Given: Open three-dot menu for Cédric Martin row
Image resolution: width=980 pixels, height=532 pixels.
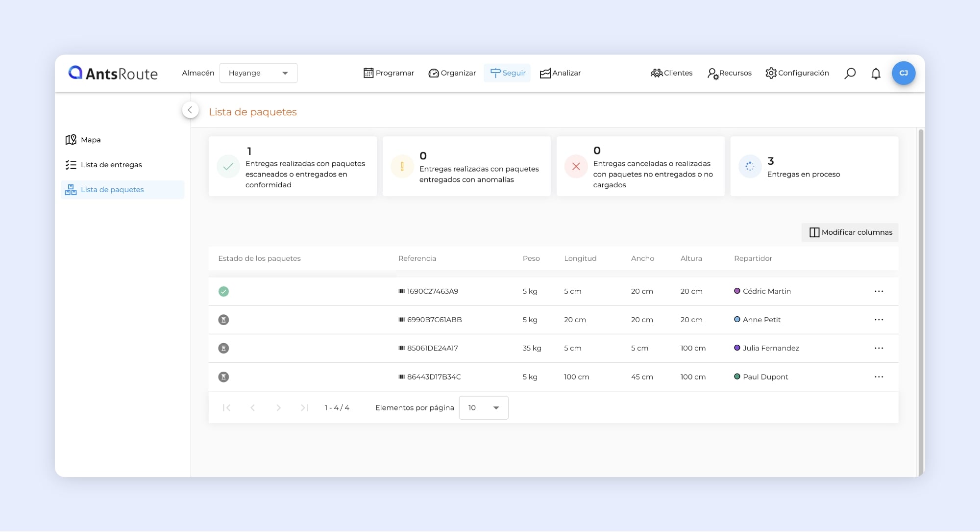Looking at the screenshot, I should (x=879, y=291).
